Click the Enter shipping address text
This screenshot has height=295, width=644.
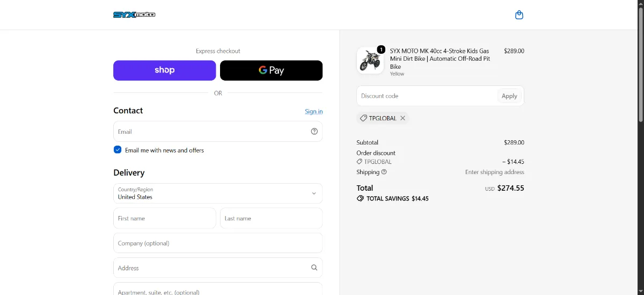495,172
